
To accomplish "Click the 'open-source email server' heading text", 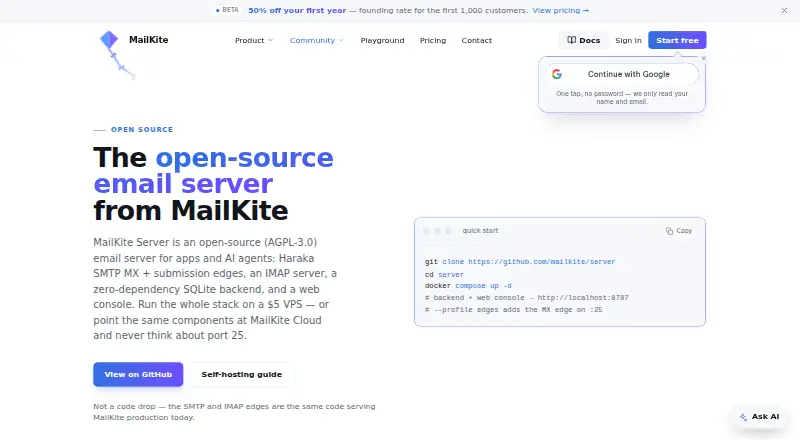I will (x=213, y=170).
